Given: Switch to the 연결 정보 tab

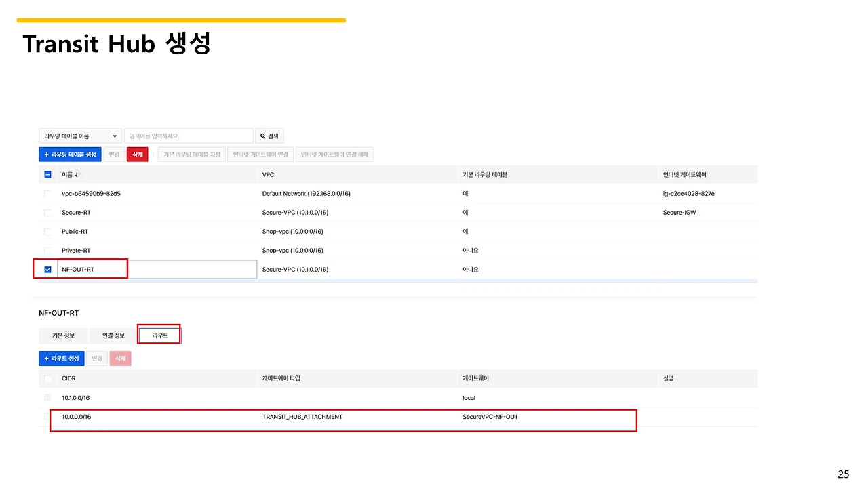Looking at the screenshot, I should (x=113, y=335).
